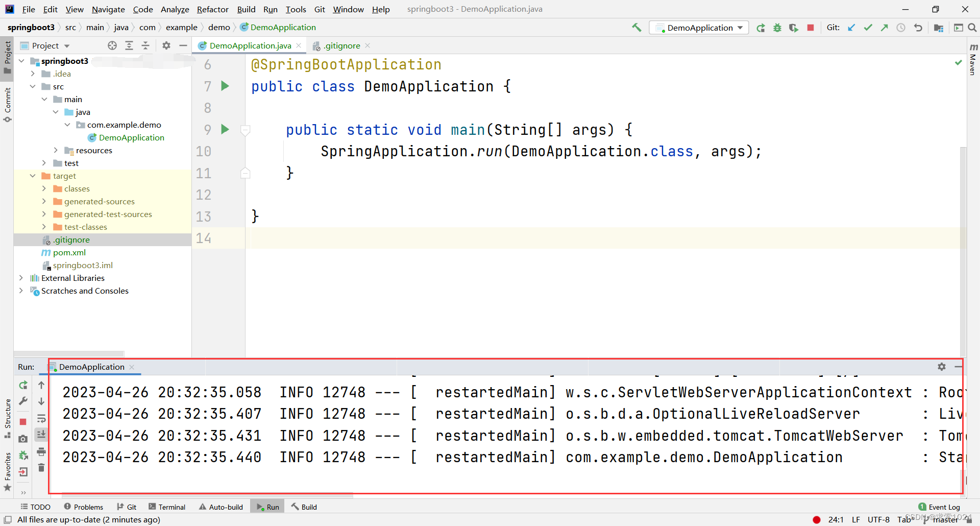The image size is (980, 526).
Task: Open the Auto-build tool window
Action: [221, 507]
